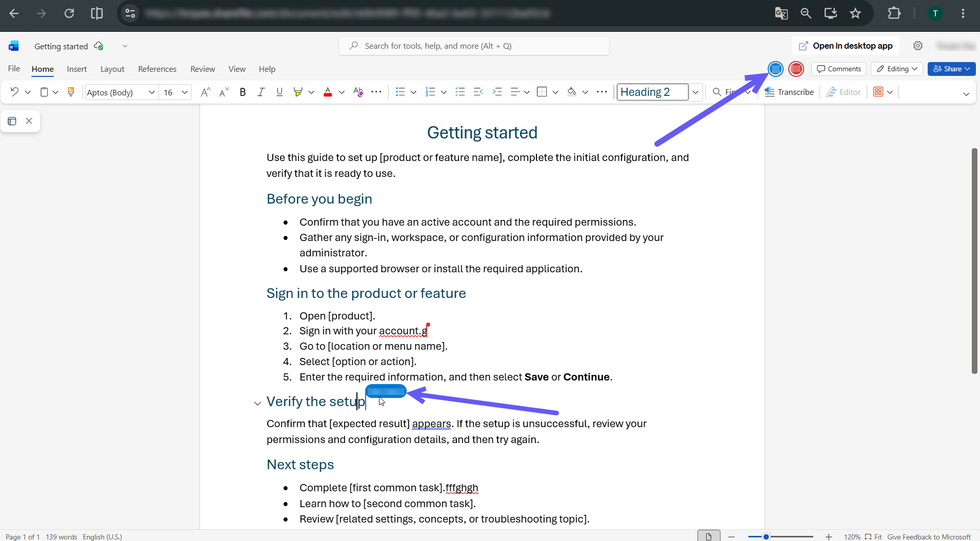Open the settings gear icon

pyautogui.click(x=918, y=46)
